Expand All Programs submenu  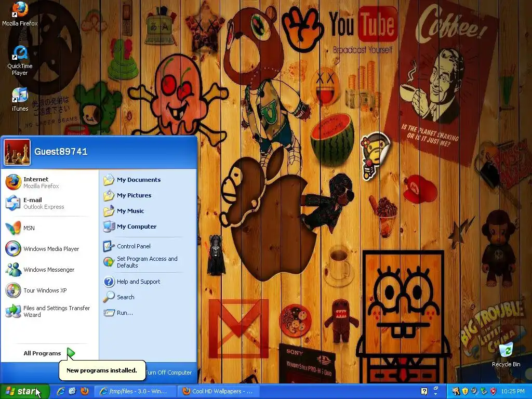point(49,353)
